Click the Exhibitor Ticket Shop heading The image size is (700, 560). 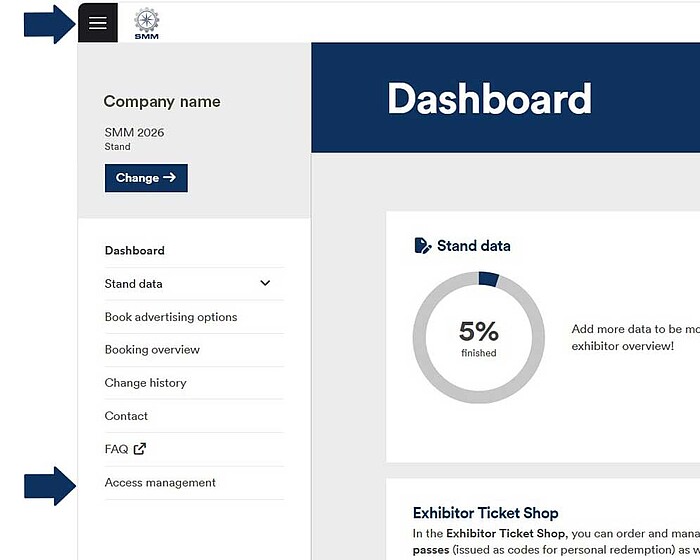coord(485,514)
